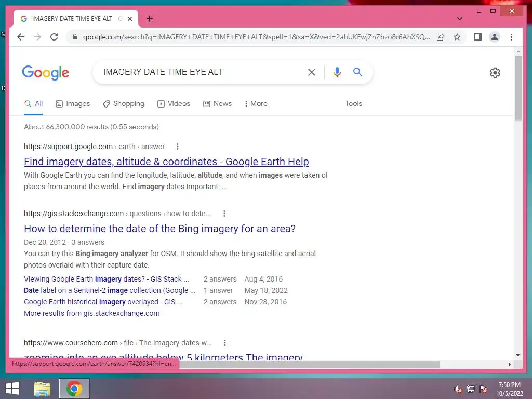Screen dimensions: 532x399
Task: Switch to the Shopping tab
Action: click(124, 104)
